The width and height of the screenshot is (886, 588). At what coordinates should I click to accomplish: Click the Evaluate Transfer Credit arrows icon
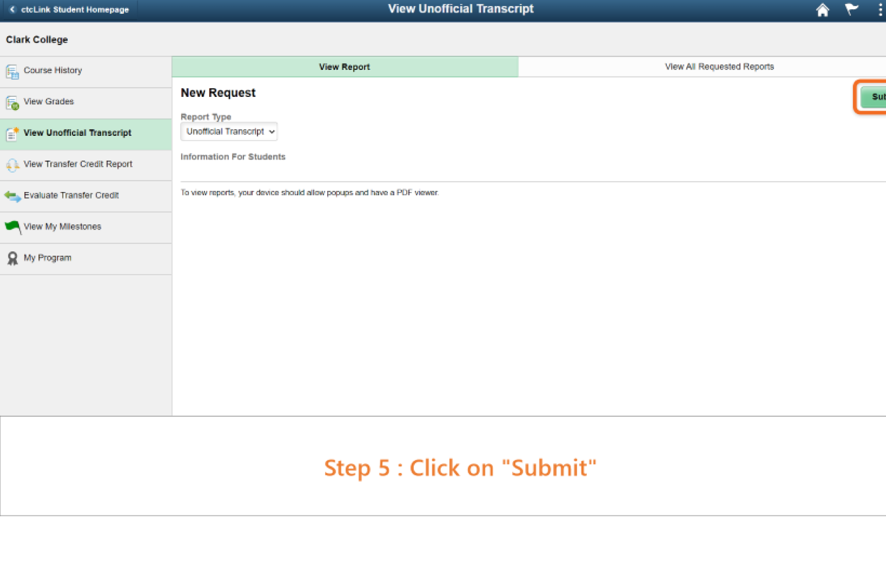pos(12,196)
